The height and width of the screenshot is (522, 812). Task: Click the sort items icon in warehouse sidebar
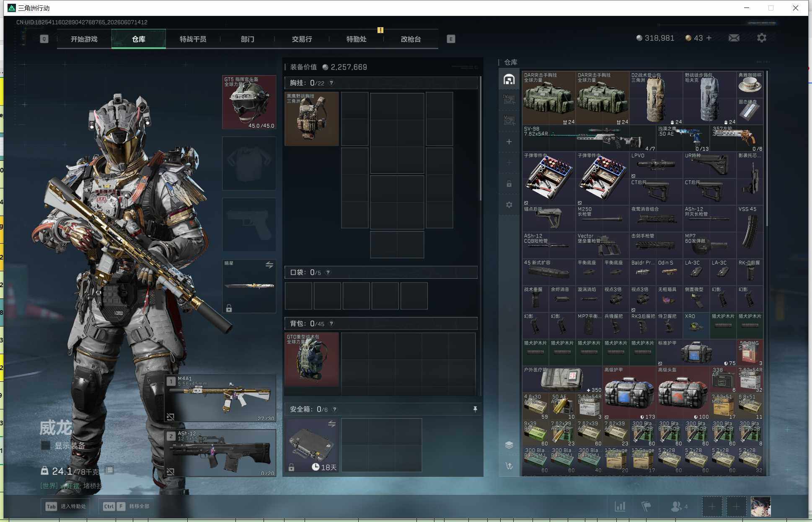click(x=509, y=466)
